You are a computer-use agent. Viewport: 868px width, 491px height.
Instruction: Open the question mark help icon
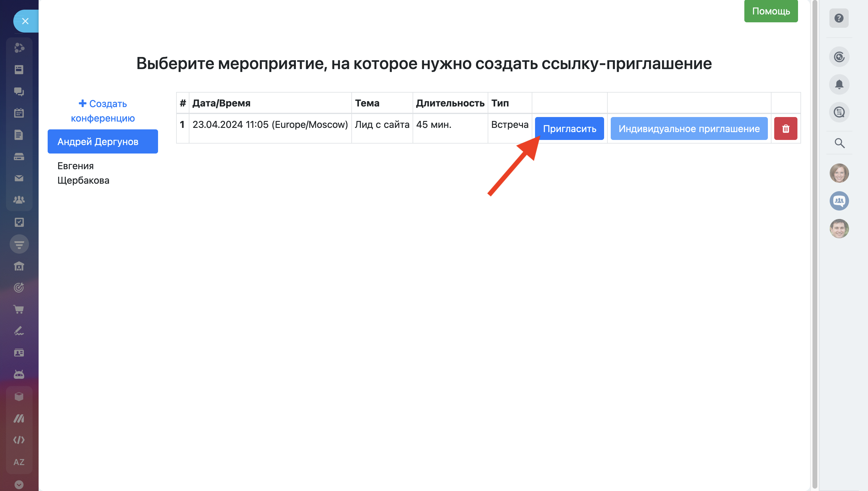click(839, 18)
